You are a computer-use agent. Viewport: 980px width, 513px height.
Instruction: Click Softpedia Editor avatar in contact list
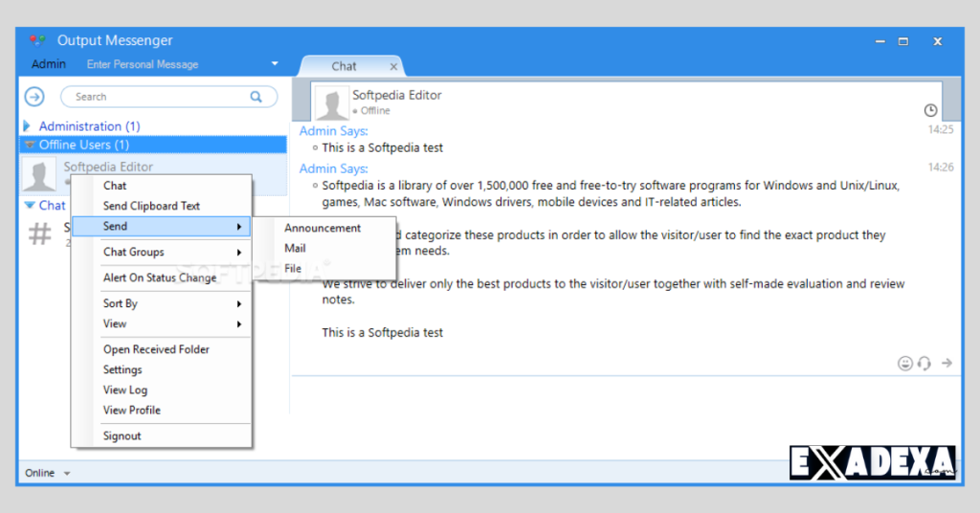38,175
